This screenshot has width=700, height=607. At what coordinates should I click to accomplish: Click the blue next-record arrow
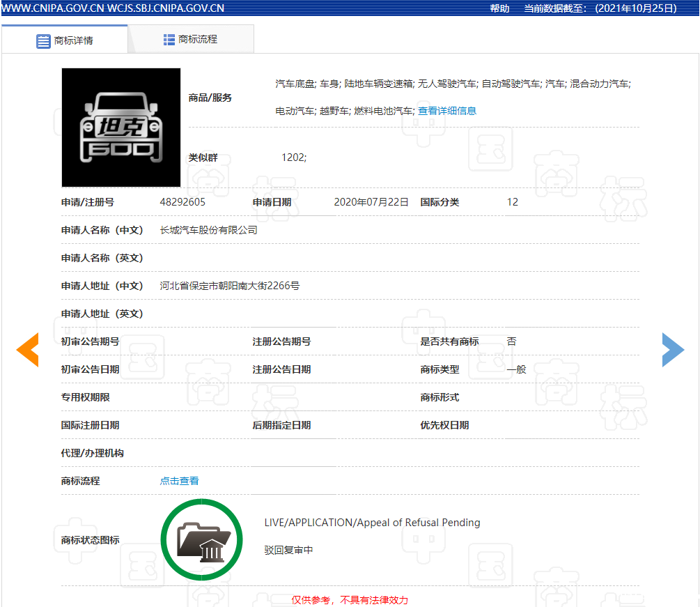[x=672, y=350]
